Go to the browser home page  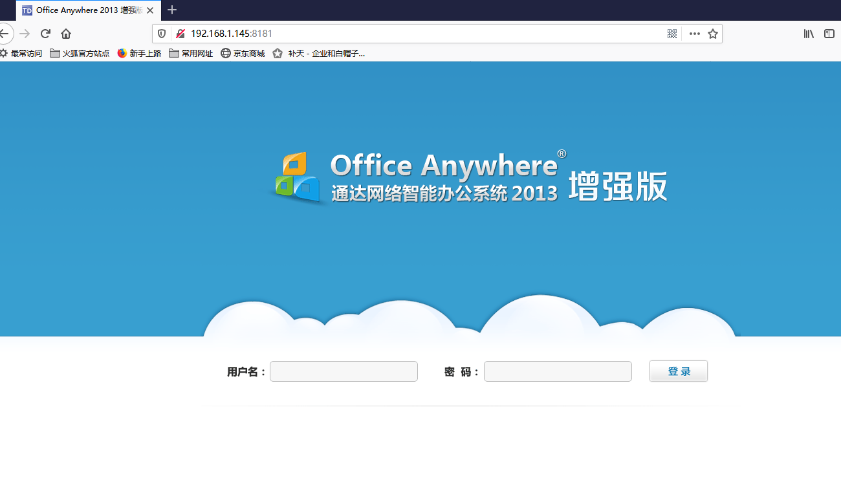[66, 34]
